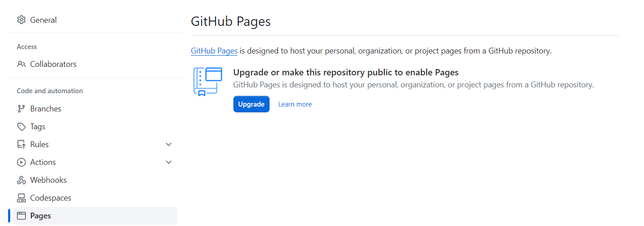Expand the Actions section chevron

[169, 162]
